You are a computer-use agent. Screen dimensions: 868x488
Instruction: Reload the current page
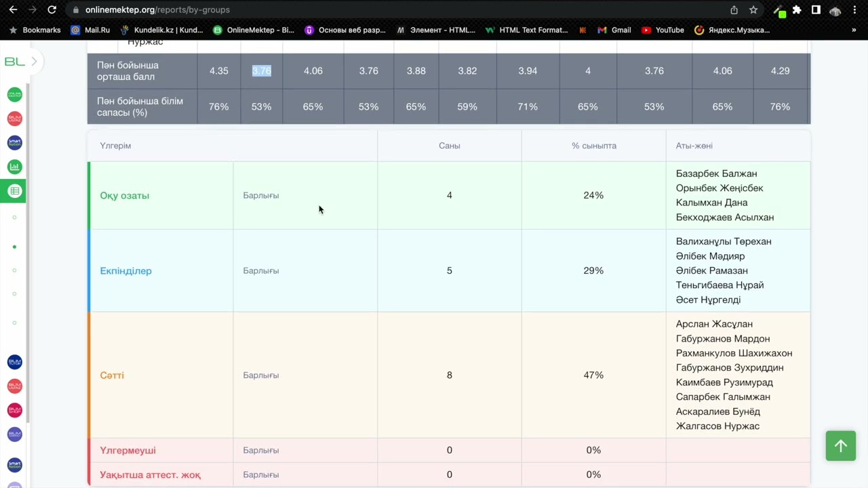click(52, 10)
